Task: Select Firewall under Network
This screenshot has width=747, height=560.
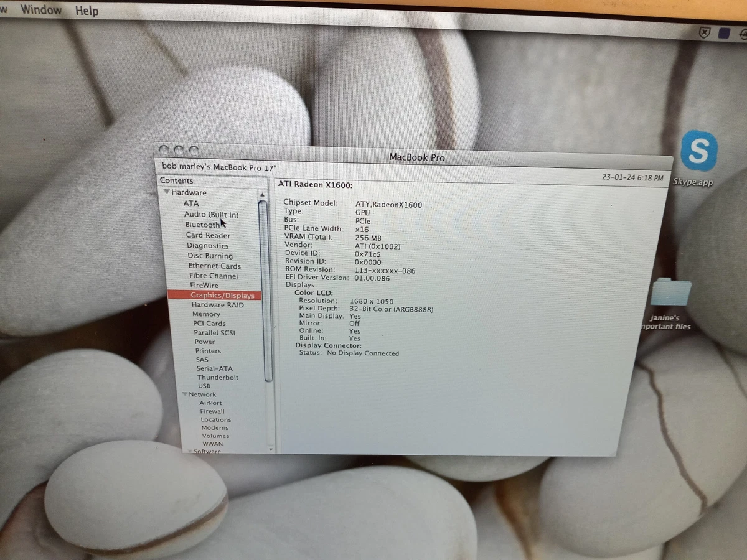Action: tap(212, 411)
